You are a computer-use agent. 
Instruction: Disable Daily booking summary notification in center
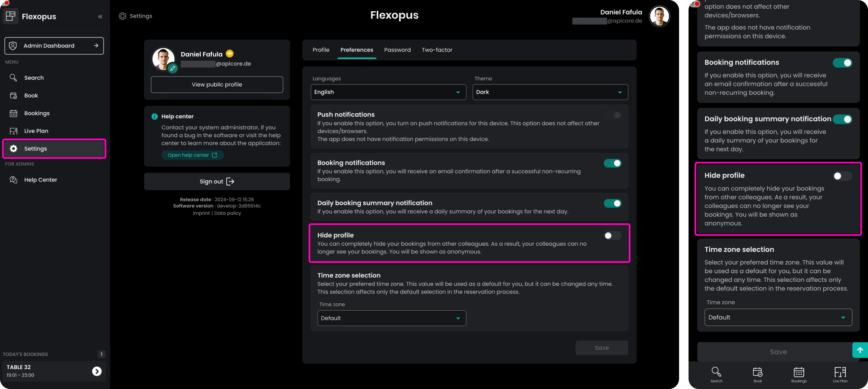coord(612,204)
